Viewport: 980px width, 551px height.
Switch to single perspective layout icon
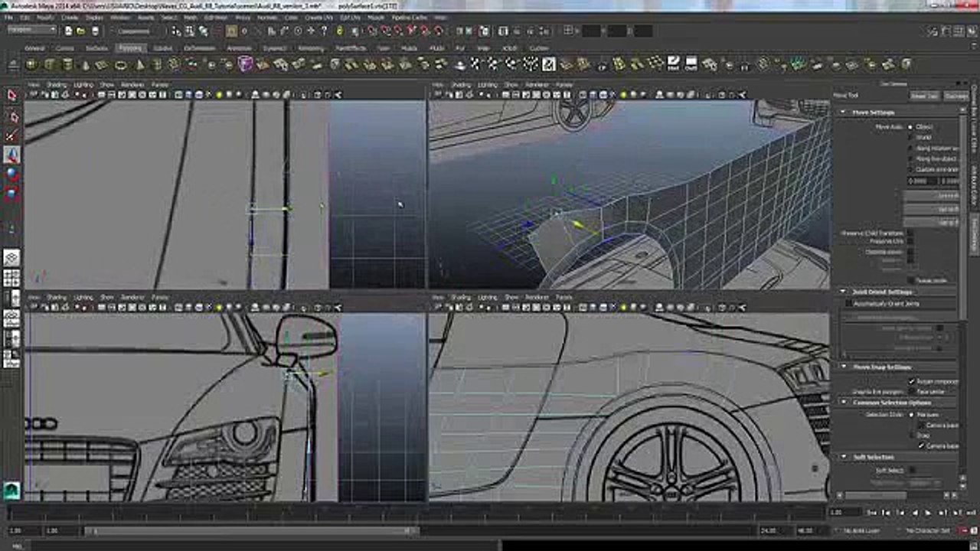pos(12,258)
